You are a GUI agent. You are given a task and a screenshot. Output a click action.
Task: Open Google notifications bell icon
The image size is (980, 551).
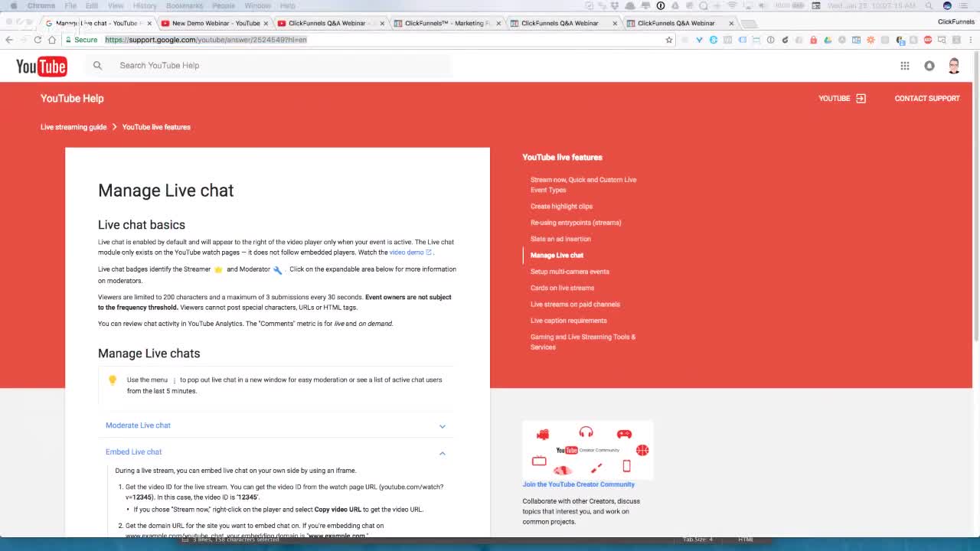(x=929, y=66)
